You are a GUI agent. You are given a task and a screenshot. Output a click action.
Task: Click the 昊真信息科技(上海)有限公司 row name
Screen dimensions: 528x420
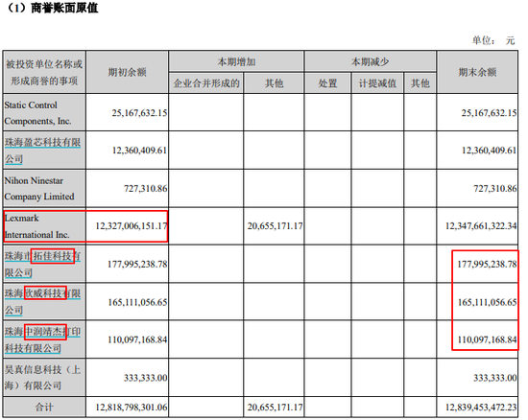click(42, 378)
